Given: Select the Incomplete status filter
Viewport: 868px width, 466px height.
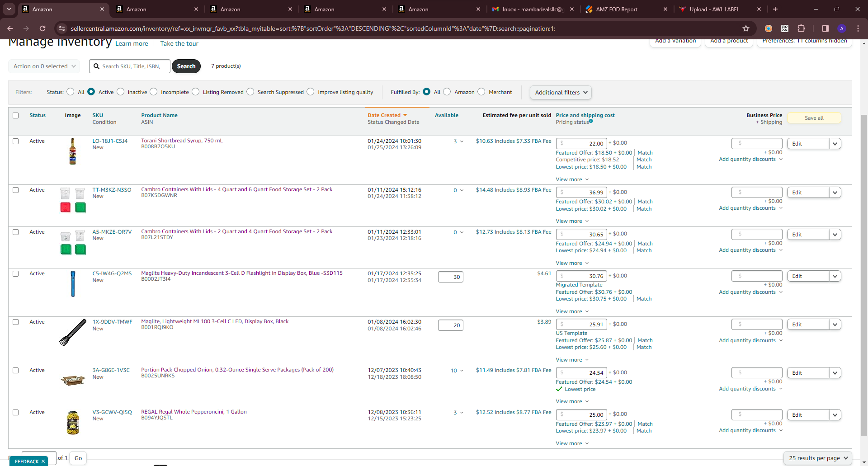Looking at the screenshot, I should pos(154,92).
